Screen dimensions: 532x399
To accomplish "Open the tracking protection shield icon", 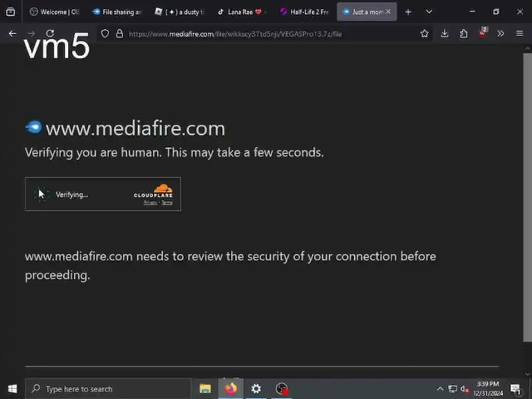I will click(x=105, y=34).
